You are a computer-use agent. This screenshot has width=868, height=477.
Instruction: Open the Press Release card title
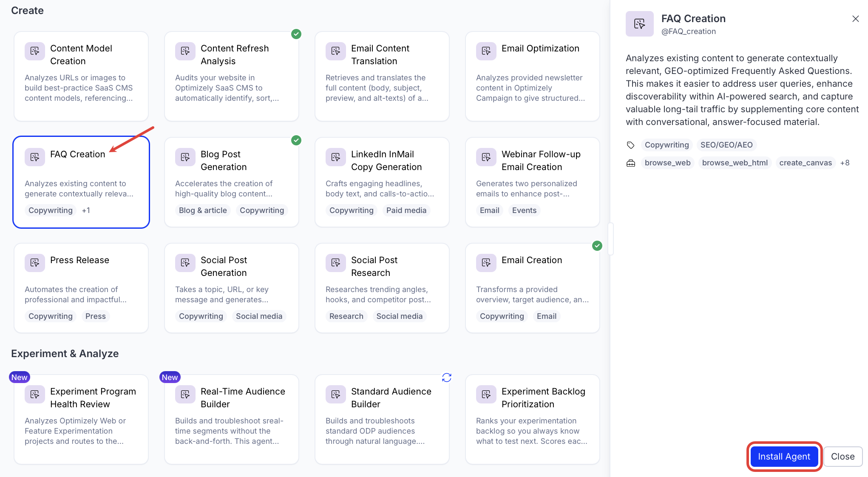pos(79,260)
